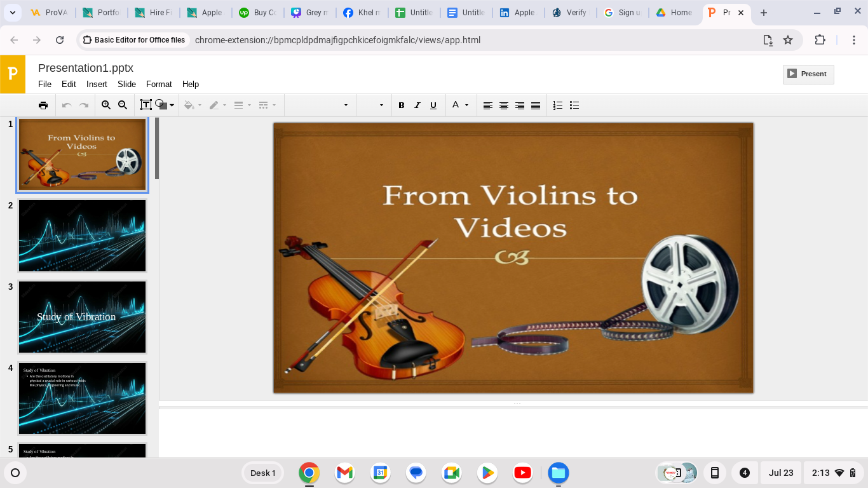Open the Format menu
Image resolution: width=868 pixels, height=488 pixels.
coord(159,84)
